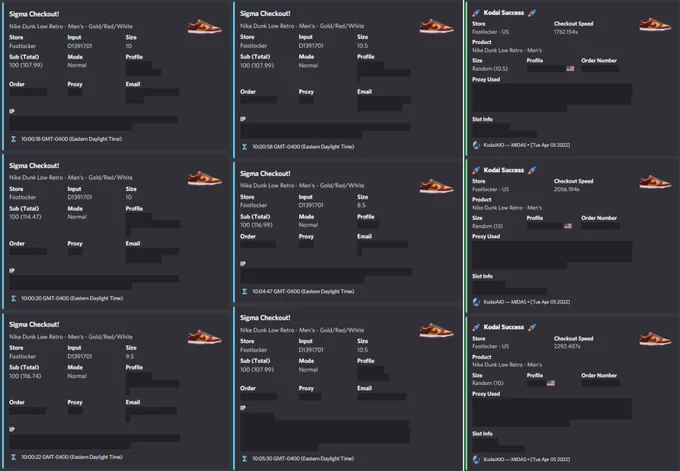The height and width of the screenshot is (471, 680).
Task: Click the timestamp 10:04:47 GMT-0400
Action: coord(303,291)
